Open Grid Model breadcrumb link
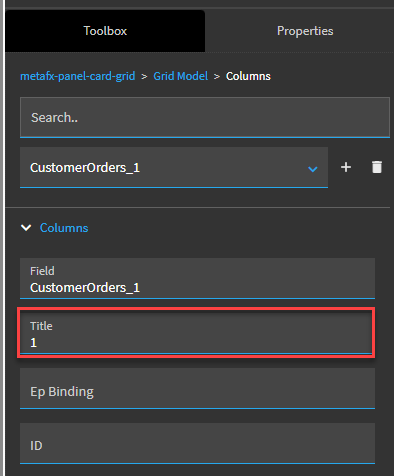394x476 pixels. click(181, 76)
